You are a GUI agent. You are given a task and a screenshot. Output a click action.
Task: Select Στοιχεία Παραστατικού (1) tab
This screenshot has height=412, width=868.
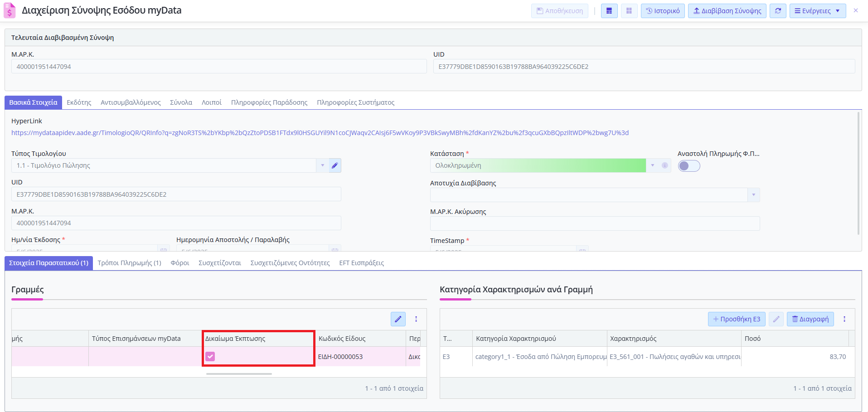click(48, 263)
